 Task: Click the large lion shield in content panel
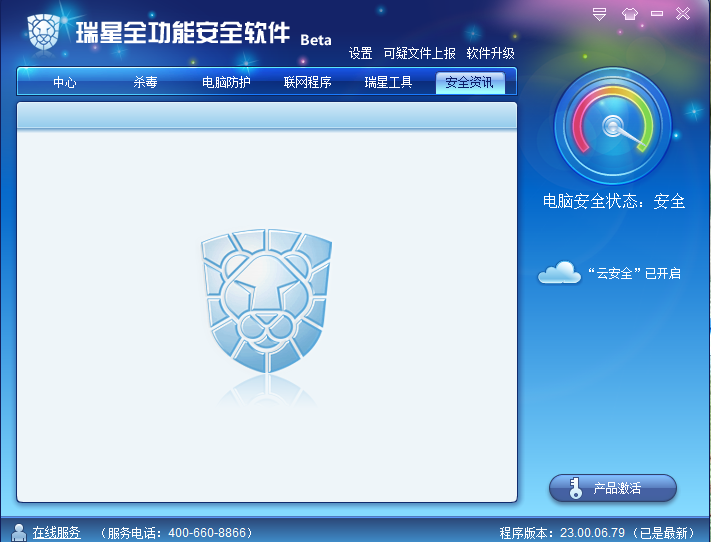tap(267, 301)
